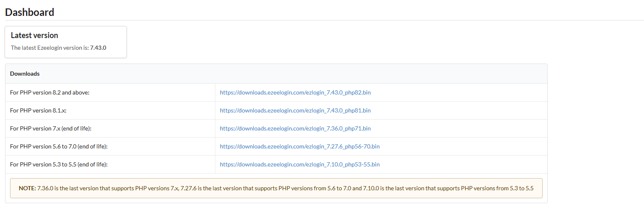Click the Dashboard page heading
Viewport: 644px width, 207px height.
point(30,12)
